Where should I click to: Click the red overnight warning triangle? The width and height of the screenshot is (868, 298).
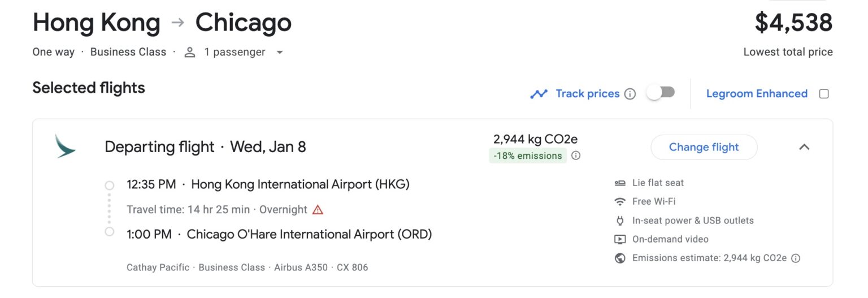click(318, 210)
